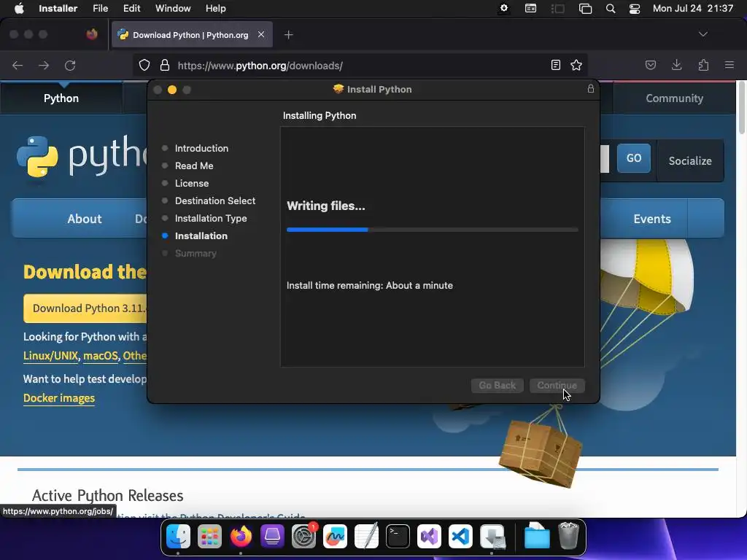Click the Continue button in installer
This screenshot has height=560, width=747.
557,385
